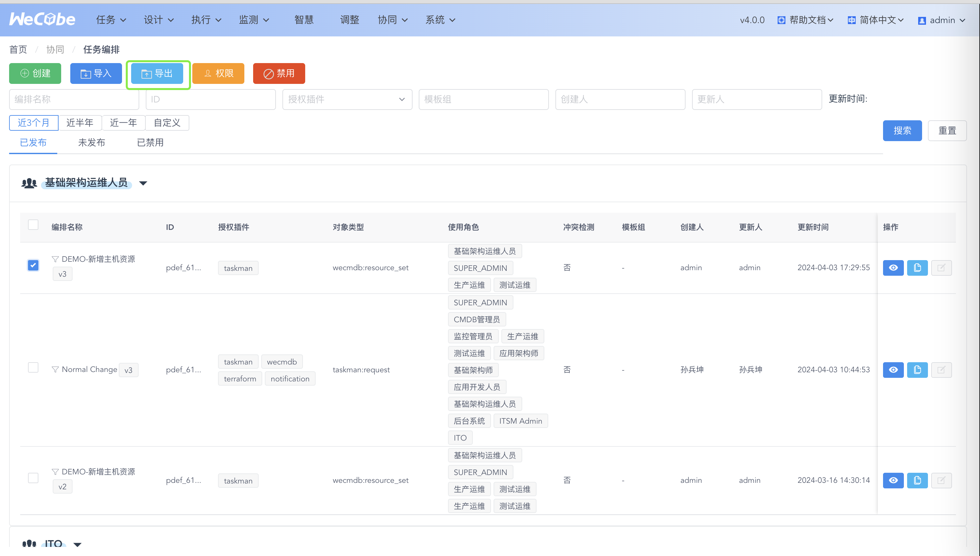The width and height of the screenshot is (980, 556).
Task: Open the 任务 menu dropdown
Action: coord(111,20)
